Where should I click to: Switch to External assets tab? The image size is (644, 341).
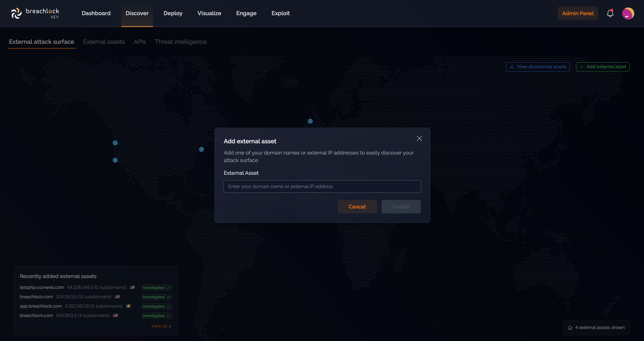[x=104, y=42]
